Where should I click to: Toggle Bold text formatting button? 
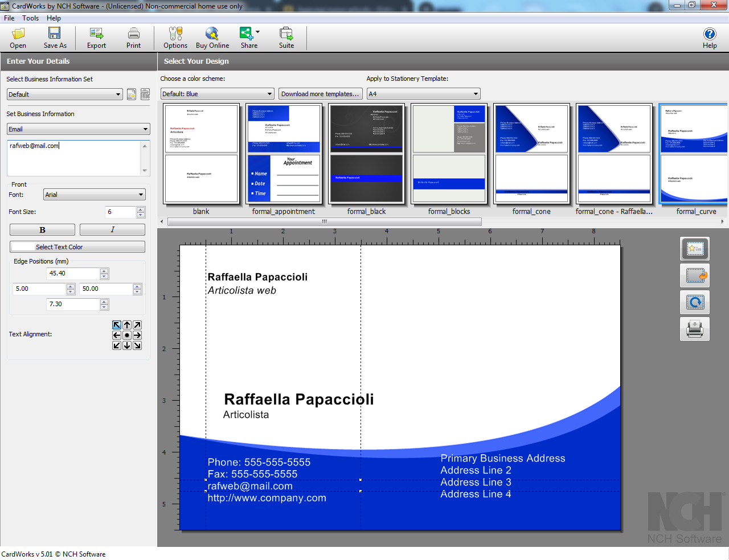coord(42,230)
